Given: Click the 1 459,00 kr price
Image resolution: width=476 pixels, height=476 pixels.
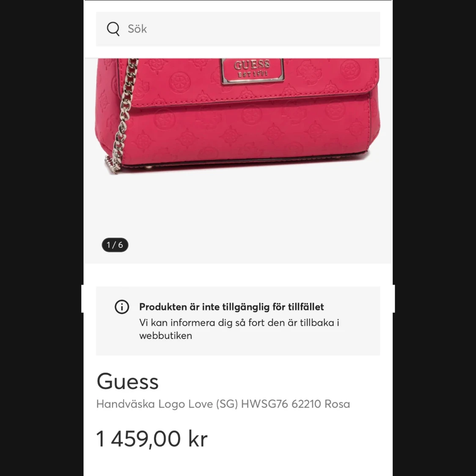Looking at the screenshot, I should click(152, 438).
